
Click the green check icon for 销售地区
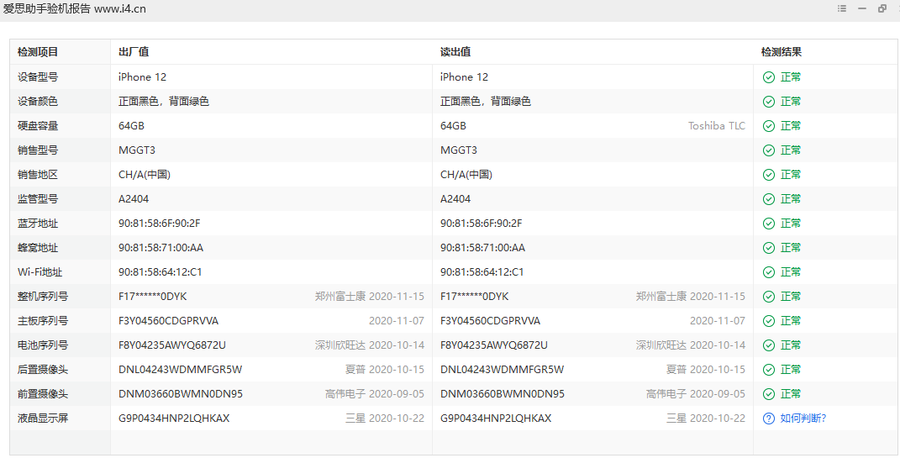pyautogui.click(x=769, y=175)
